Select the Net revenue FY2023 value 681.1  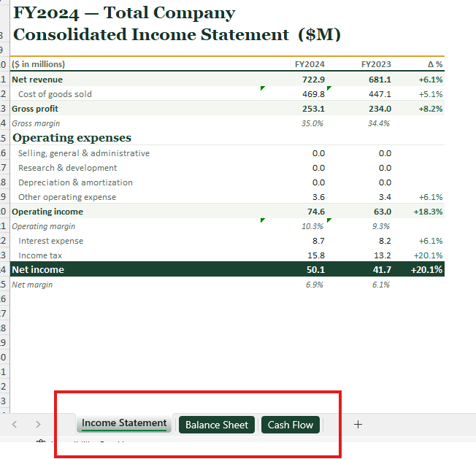coord(380,80)
